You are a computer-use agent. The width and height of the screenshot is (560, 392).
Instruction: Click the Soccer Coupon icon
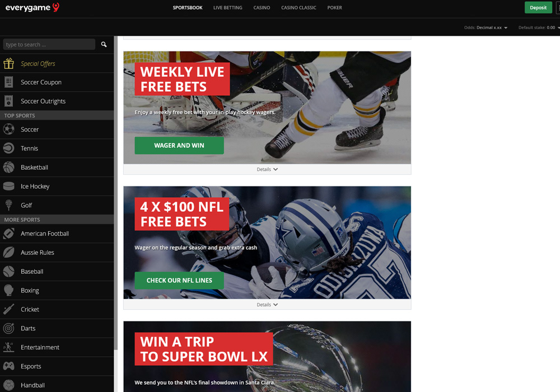click(8, 82)
